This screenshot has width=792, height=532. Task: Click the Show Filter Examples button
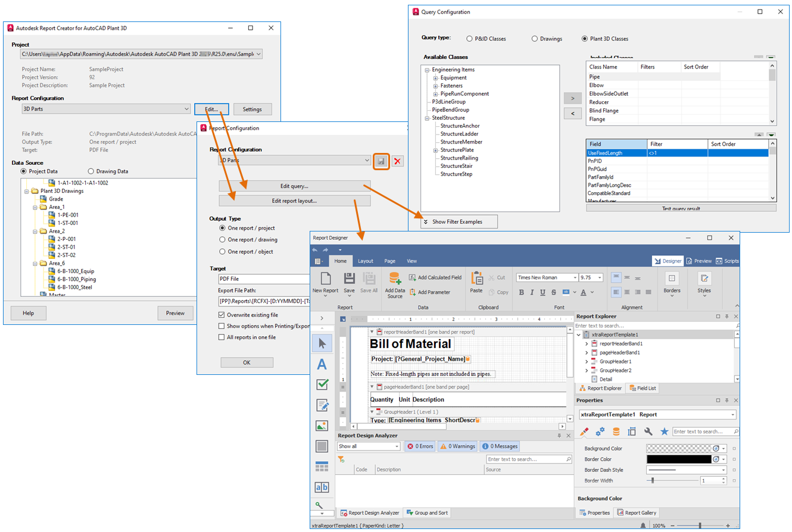(x=459, y=221)
